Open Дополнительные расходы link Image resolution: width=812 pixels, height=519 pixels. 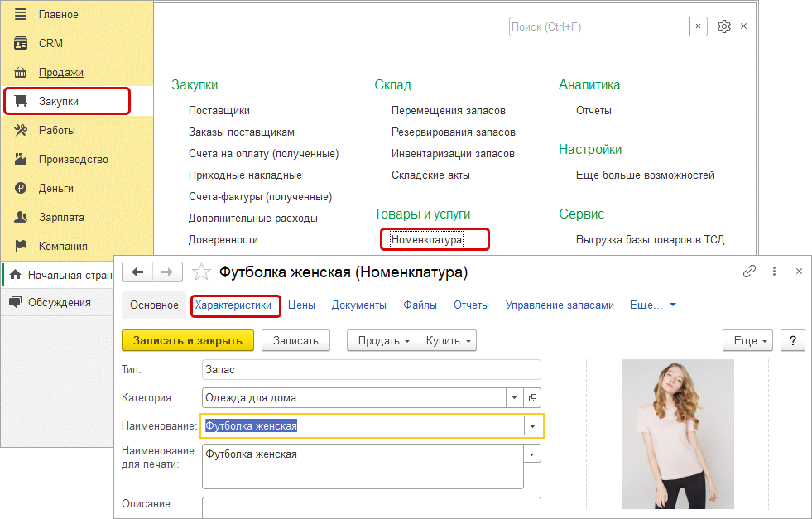coord(253,218)
